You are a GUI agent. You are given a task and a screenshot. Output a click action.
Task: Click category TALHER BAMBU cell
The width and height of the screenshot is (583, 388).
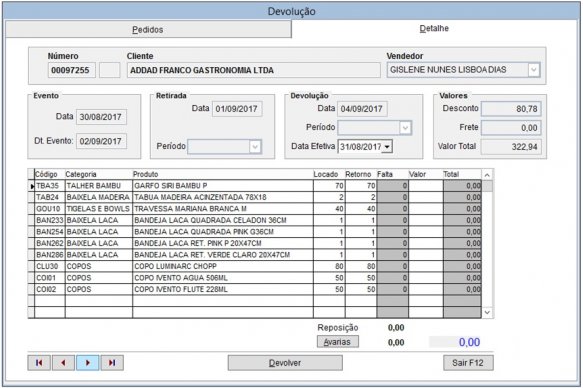coord(99,186)
